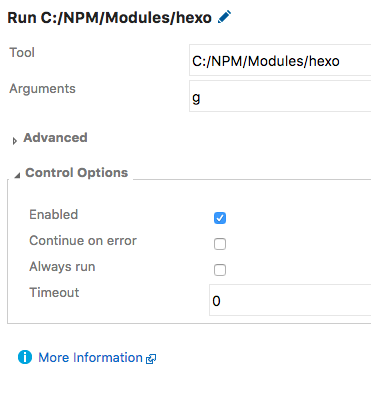Image resolution: width=371 pixels, height=394 pixels.
Task: Collapse Control Options using its triangle
Action: click(17, 175)
